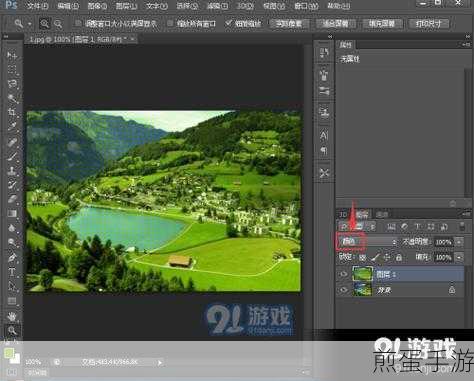Click the Print Size (打印尺寸) button

428,23
